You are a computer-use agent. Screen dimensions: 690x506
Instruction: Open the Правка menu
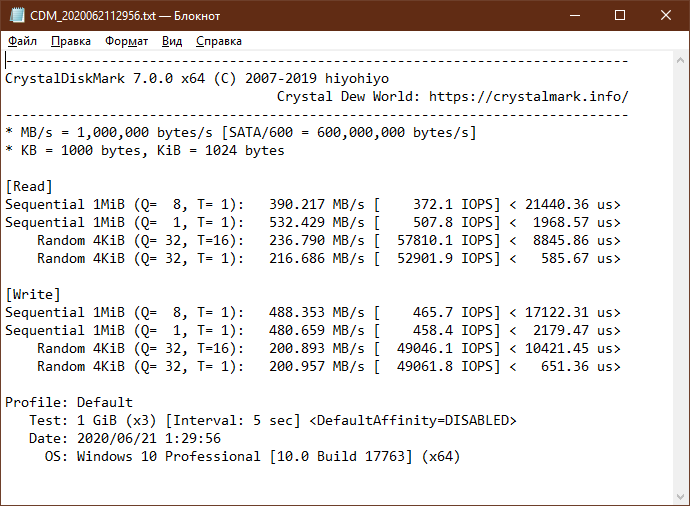pos(71,41)
